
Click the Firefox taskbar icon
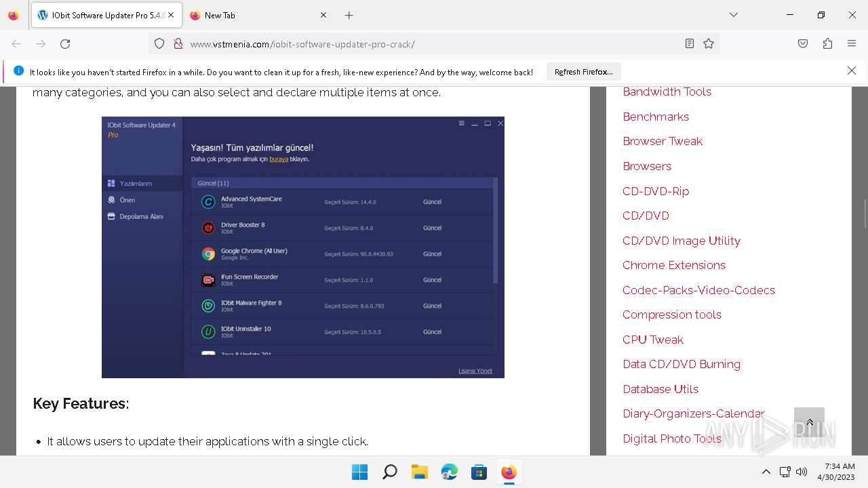(509, 472)
